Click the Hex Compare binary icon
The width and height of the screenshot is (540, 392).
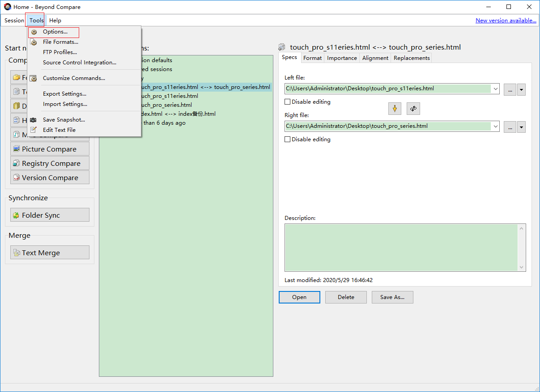tap(17, 121)
